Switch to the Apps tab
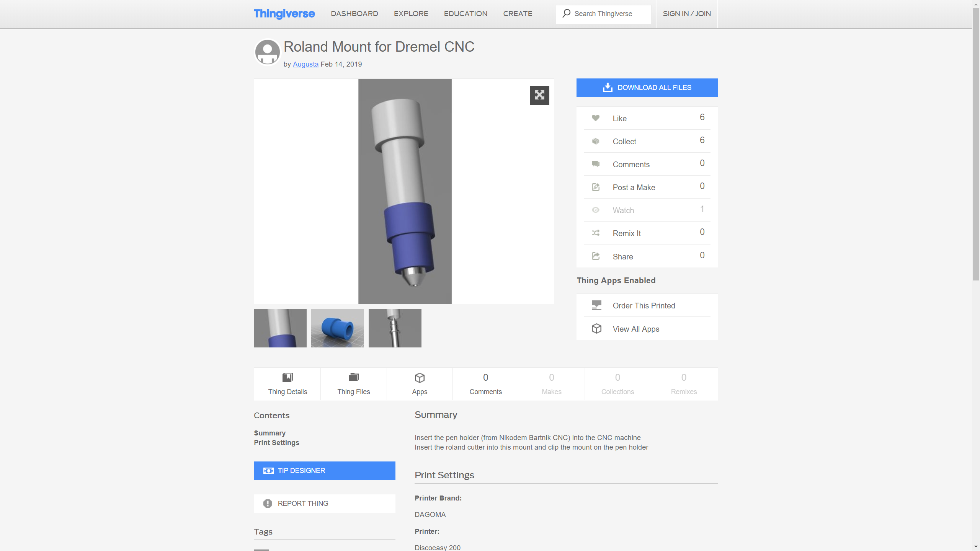 click(x=420, y=384)
